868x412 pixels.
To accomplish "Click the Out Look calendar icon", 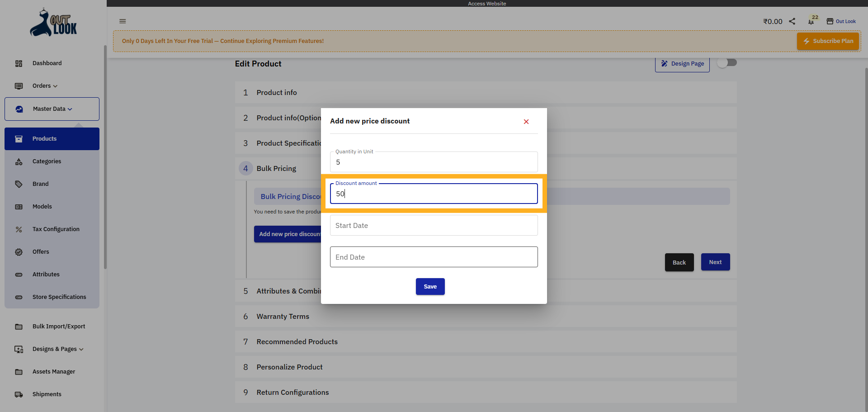I will 830,21.
